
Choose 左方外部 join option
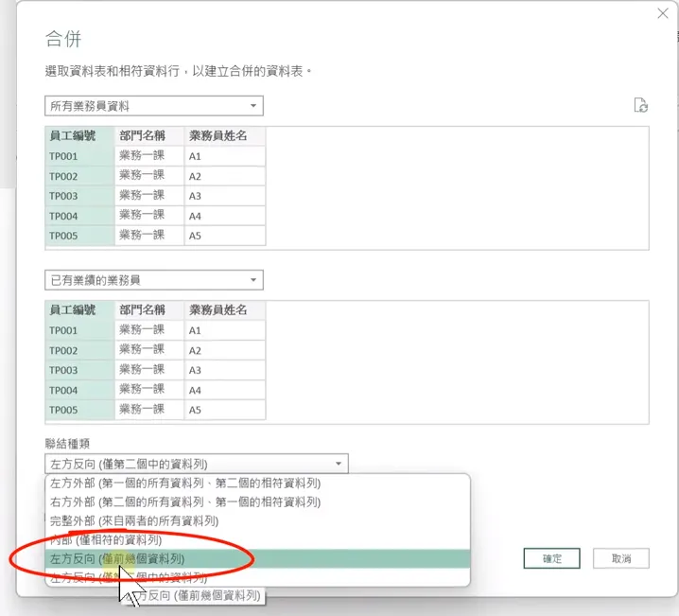(x=257, y=483)
